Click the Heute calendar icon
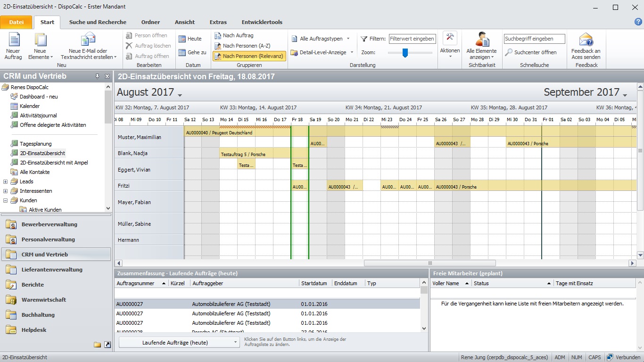The height and width of the screenshot is (362, 644). click(x=182, y=39)
